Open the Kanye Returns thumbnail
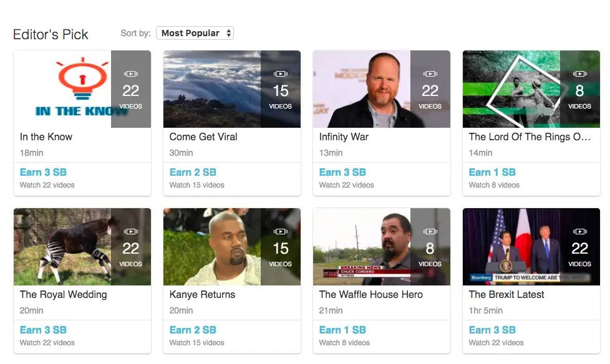 pos(232,247)
